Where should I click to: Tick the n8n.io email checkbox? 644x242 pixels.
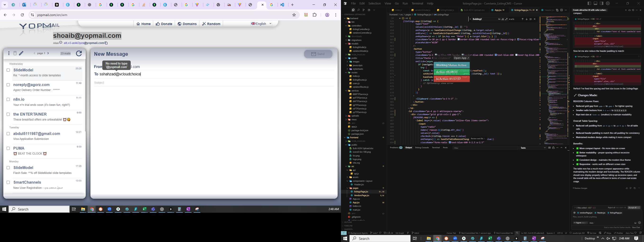point(8,99)
